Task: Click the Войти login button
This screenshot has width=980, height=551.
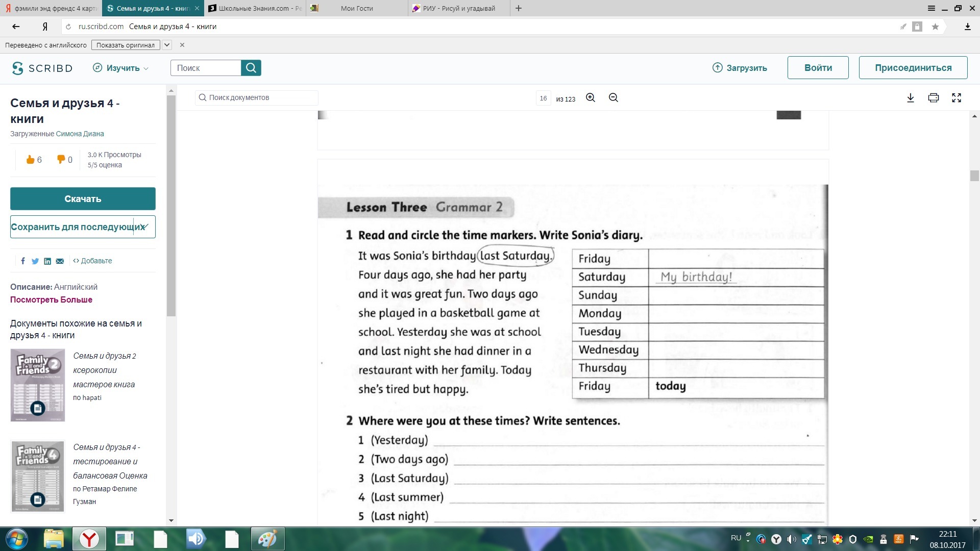Action: (818, 68)
